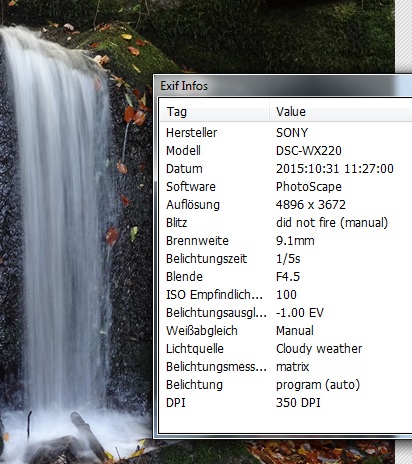Select the Modell row showing DSC-WX220
The width and height of the screenshot is (412, 464).
tap(286, 151)
